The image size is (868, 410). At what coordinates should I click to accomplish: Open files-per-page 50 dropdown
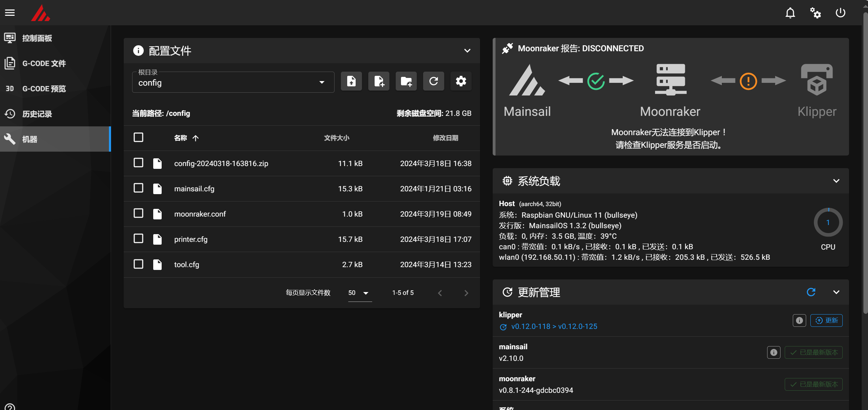360,293
